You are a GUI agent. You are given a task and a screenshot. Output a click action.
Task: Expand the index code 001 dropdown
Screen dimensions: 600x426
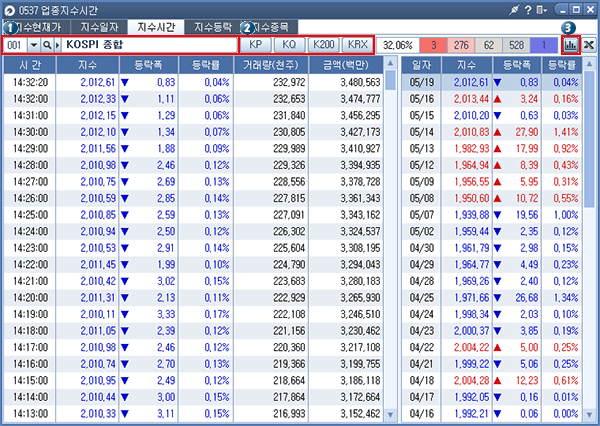tap(33, 46)
